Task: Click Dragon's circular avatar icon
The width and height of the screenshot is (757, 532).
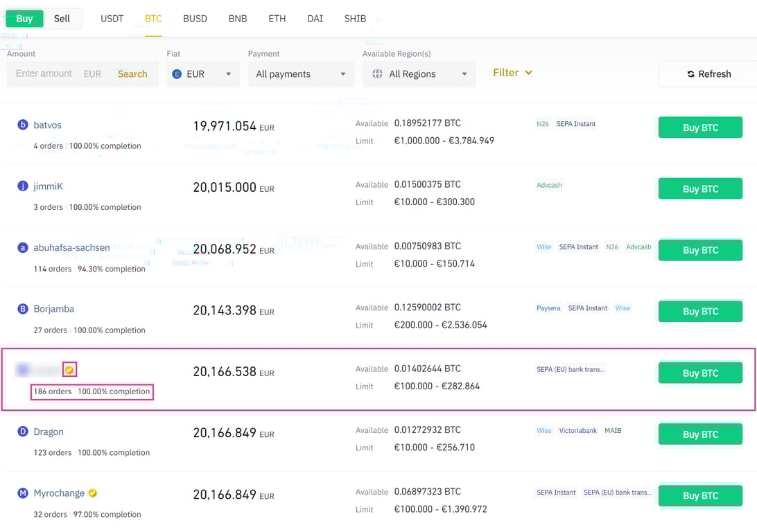Action: [23, 431]
